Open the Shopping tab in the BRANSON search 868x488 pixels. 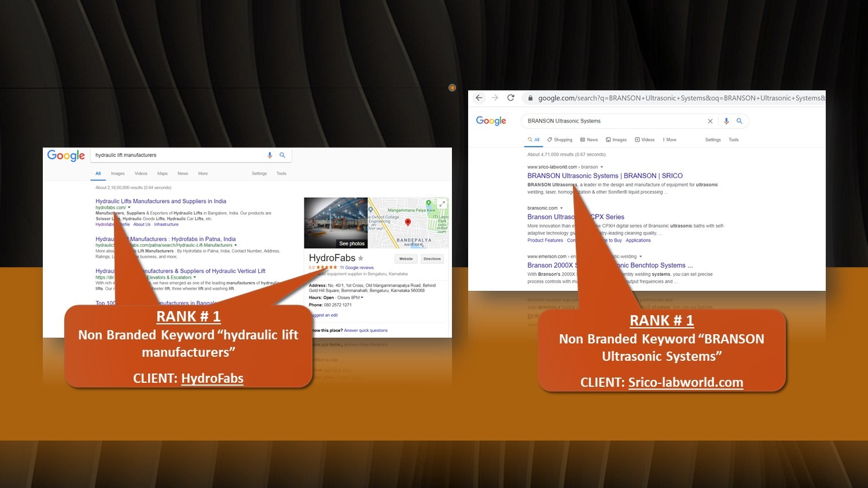coord(560,140)
